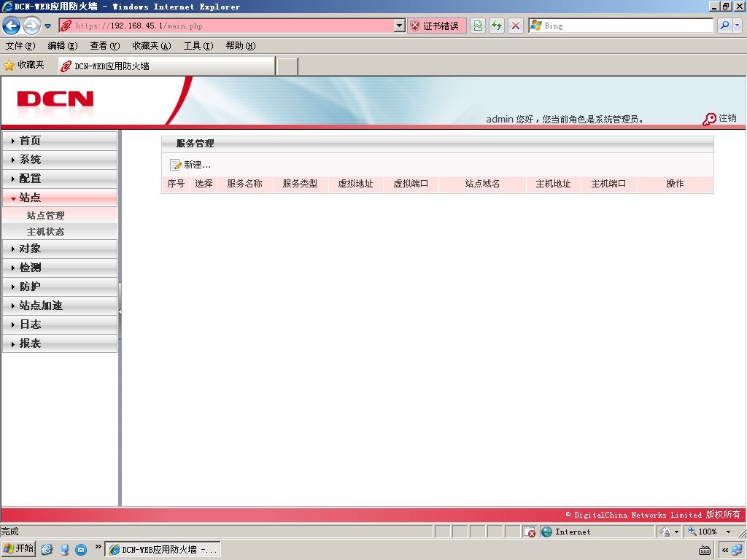Image resolution: width=747 pixels, height=560 pixels.
Task: Expand the 首页 sidebar section
Action: (x=60, y=141)
